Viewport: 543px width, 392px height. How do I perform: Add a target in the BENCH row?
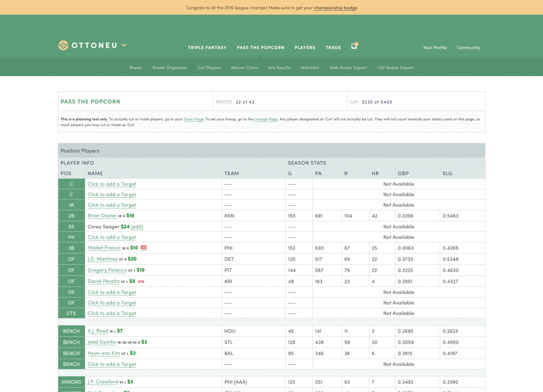click(x=112, y=364)
